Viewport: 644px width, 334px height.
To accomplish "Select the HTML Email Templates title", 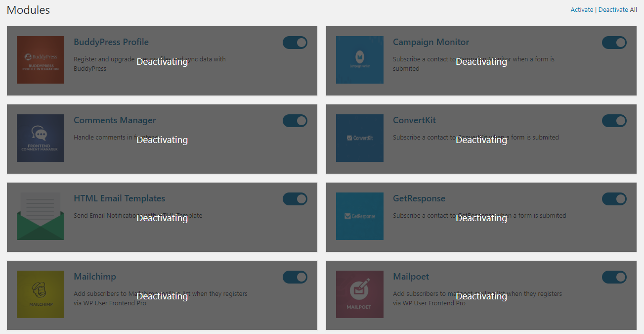I will [120, 198].
